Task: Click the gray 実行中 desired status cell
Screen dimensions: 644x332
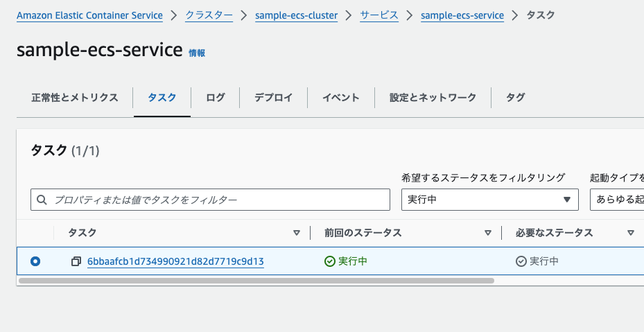Action: 537,261
